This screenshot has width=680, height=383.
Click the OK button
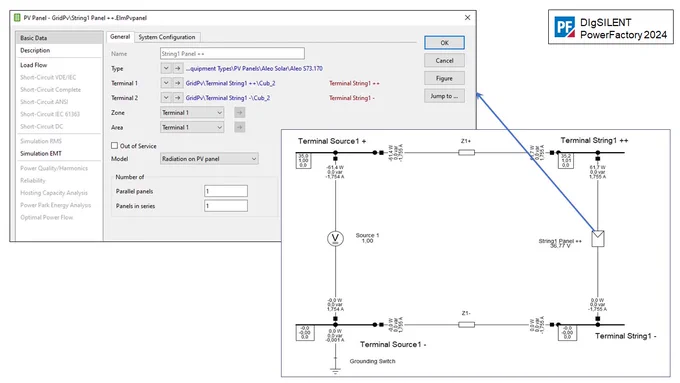pos(444,43)
